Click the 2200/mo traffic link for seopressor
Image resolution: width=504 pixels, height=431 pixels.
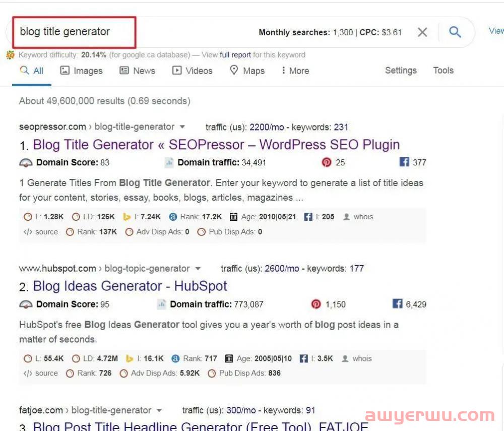pos(267,127)
